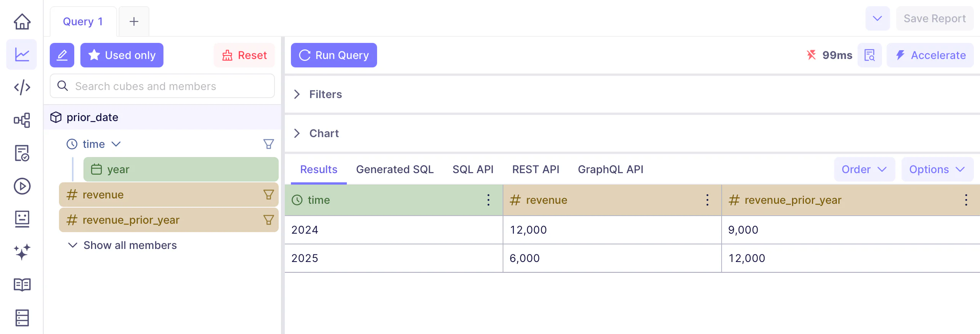Select the year granularity under time
The width and height of the screenshot is (980, 334).
click(x=181, y=169)
